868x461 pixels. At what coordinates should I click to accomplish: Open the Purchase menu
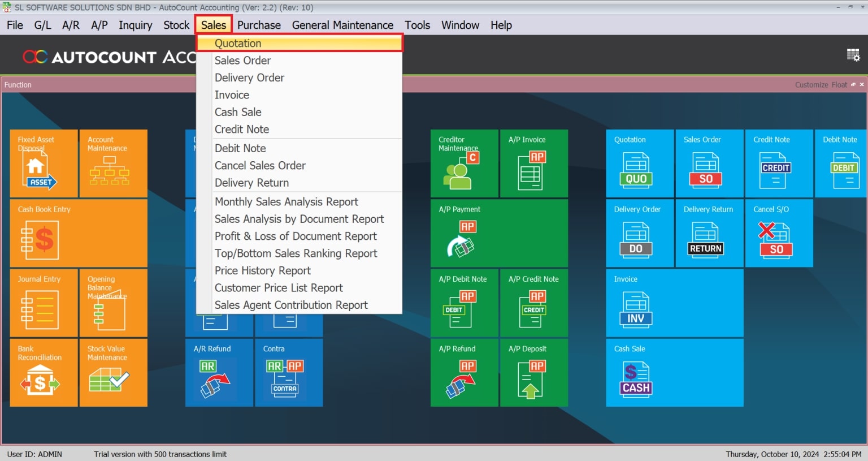(x=259, y=25)
